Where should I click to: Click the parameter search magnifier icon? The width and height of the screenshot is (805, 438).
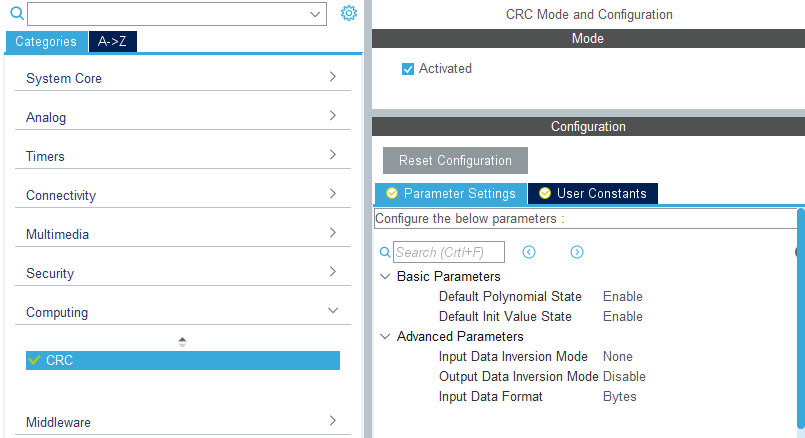click(385, 253)
